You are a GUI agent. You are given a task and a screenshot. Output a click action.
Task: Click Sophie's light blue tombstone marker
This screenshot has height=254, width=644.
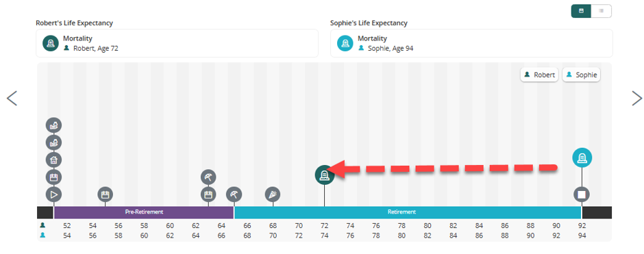[582, 157]
